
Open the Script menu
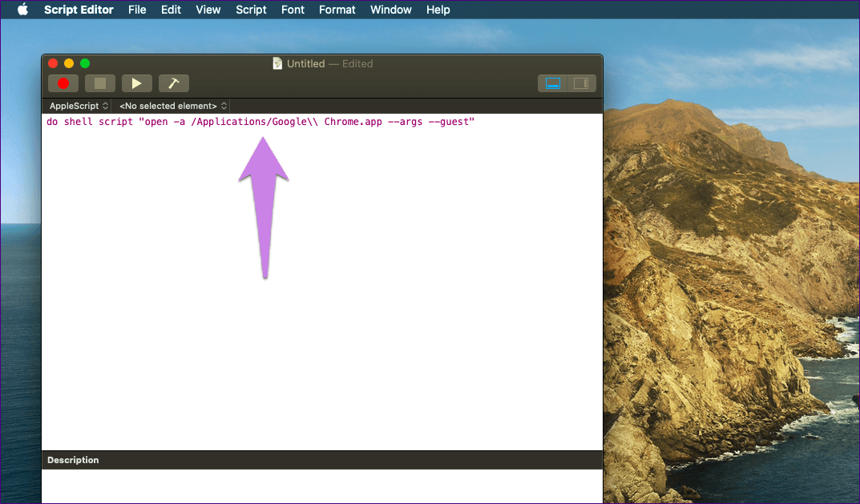coord(251,10)
